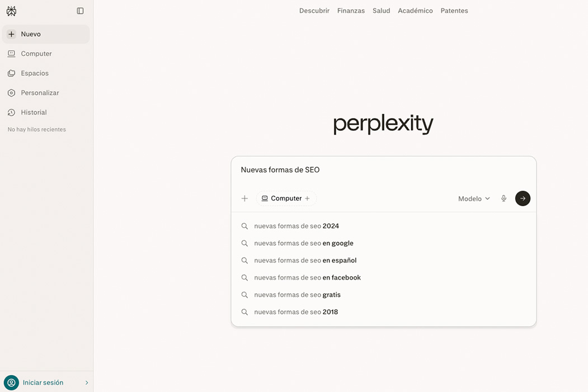Switch to the Finanzas tab

[x=351, y=10]
